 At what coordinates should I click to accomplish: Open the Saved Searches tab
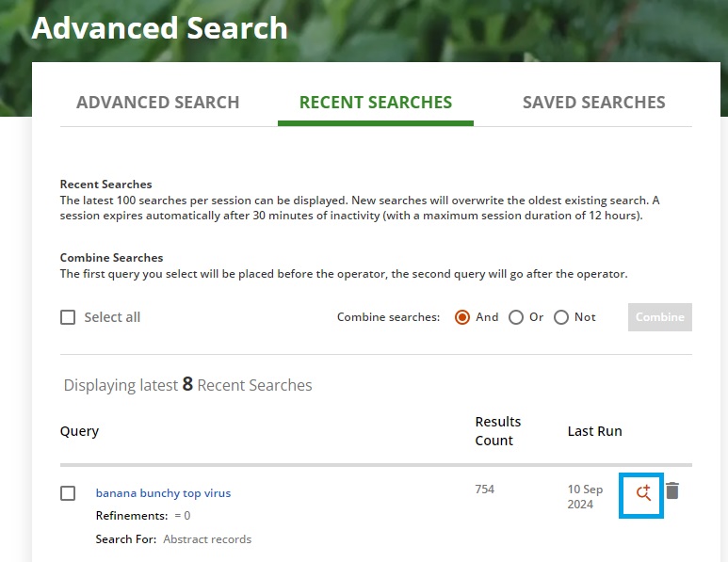coord(593,103)
